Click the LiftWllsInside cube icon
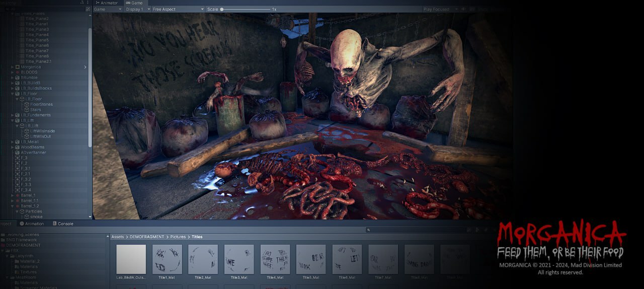Screen dimensions: 644x289 click(27, 131)
